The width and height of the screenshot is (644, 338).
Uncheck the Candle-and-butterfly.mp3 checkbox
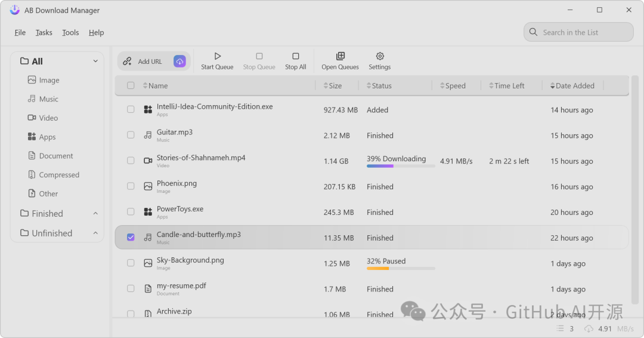[131, 237]
